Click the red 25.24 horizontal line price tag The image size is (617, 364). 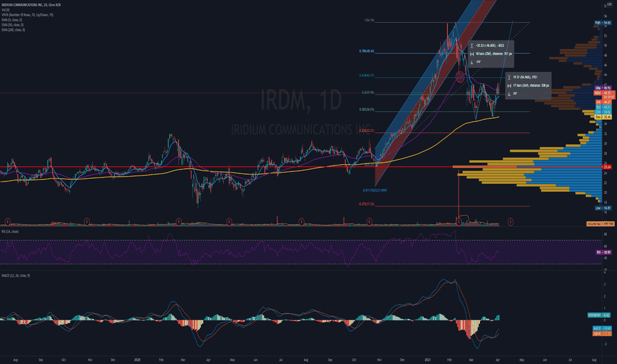[607, 167]
